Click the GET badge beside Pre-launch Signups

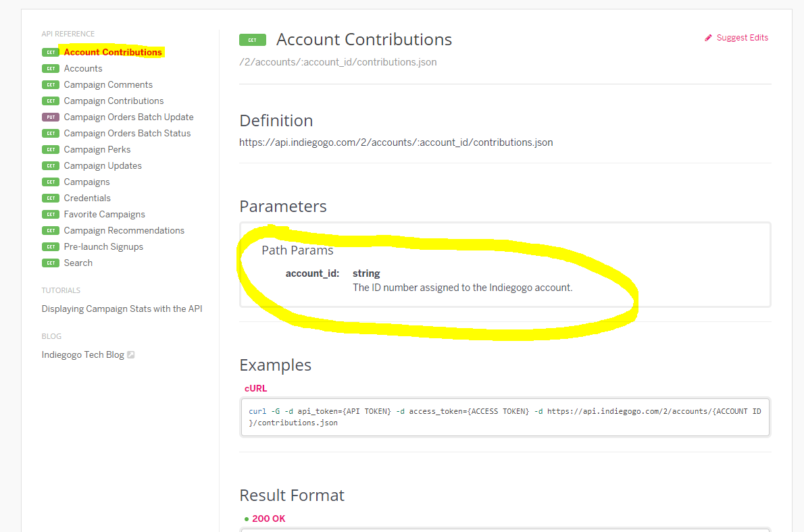point(51,247)
